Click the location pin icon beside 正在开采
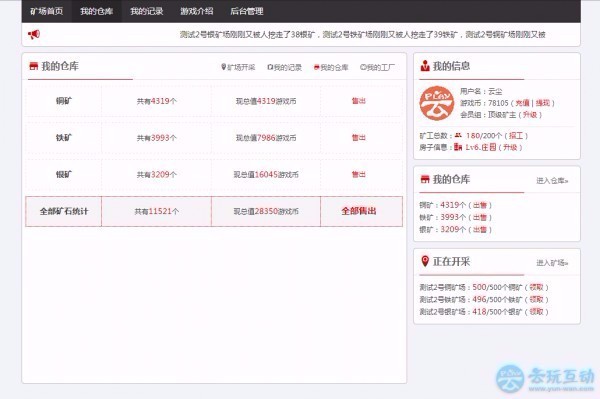The width and height of the screenshot is (600, 399). pyautogui.click(x=425, y=261)
